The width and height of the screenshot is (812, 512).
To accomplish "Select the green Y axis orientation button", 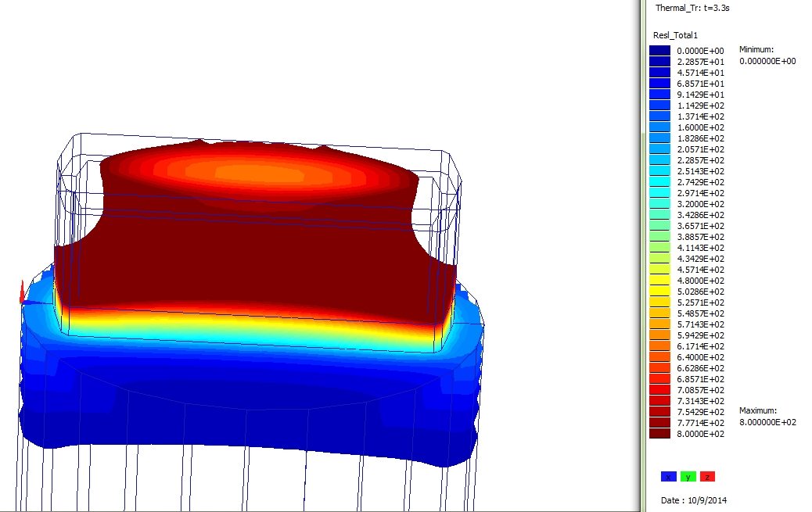I will (x=688, y=475).
